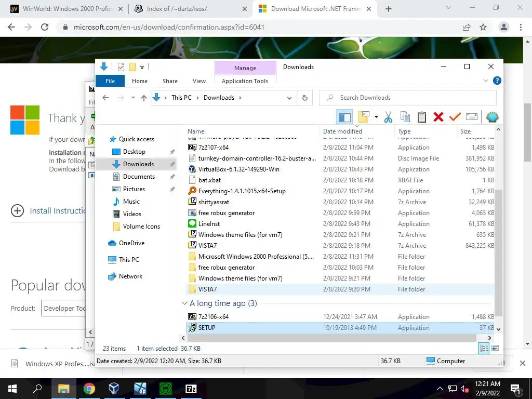532x399 pixels.
Task: Click the Explorer Up one level button
Action: tap(144, 98)
